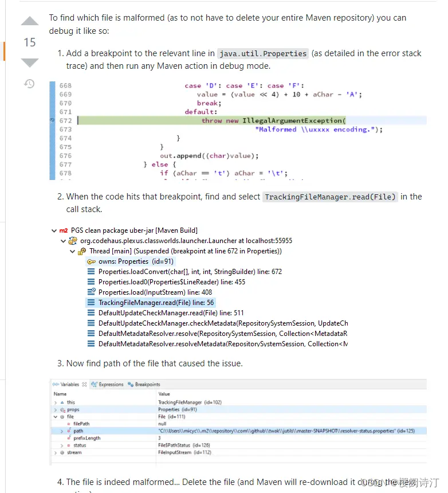This screenshot has height=493, width=448.
Task: Expand the 'status' field row
Action: tap(62, 445)
